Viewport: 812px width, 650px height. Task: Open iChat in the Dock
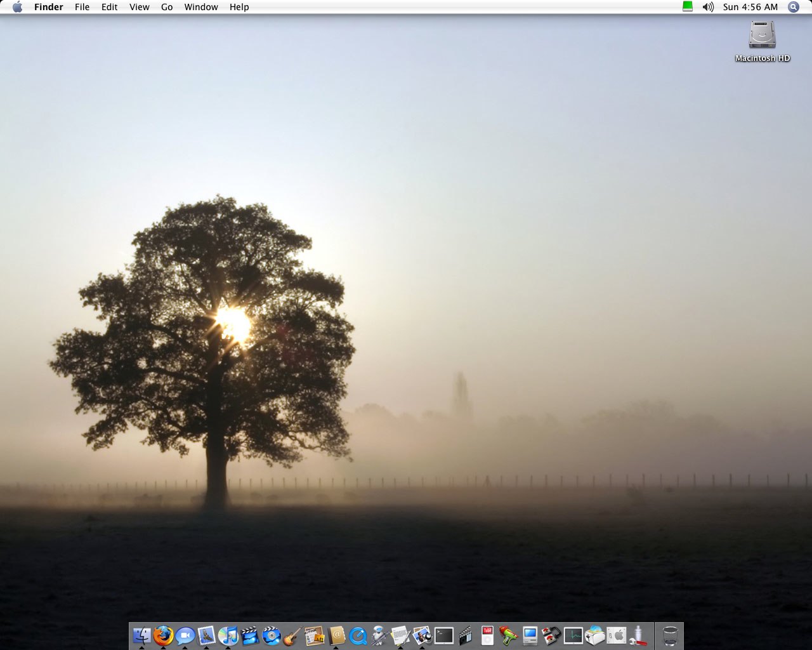pos(185,635)
